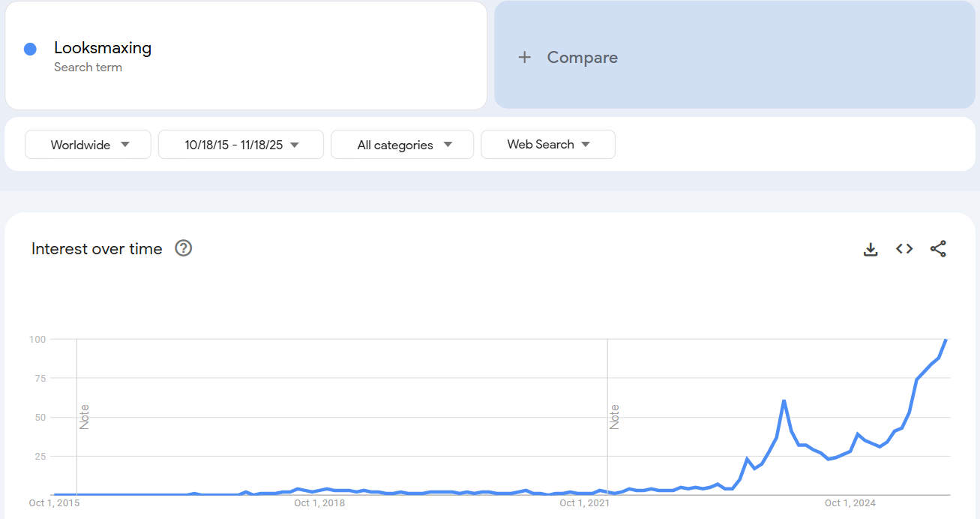This screenshot has width=980, height=519.
Task: Click the embed code icon
Action: point(904,249)
